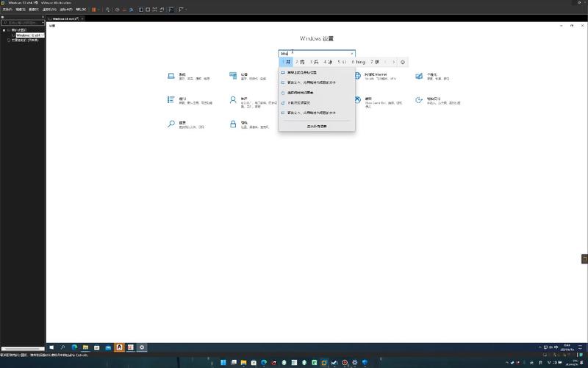588x368 pixels.
Task: Open the 虚拟机(M) menu in VMware
Action: point(49,10)
